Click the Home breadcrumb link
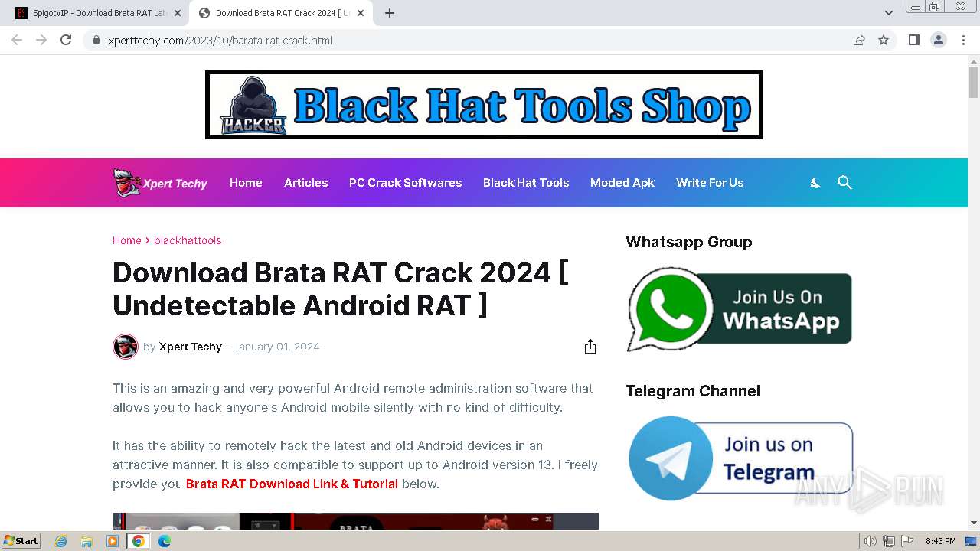The width and height of the screenshot is (980, 551). coord(126,240)
